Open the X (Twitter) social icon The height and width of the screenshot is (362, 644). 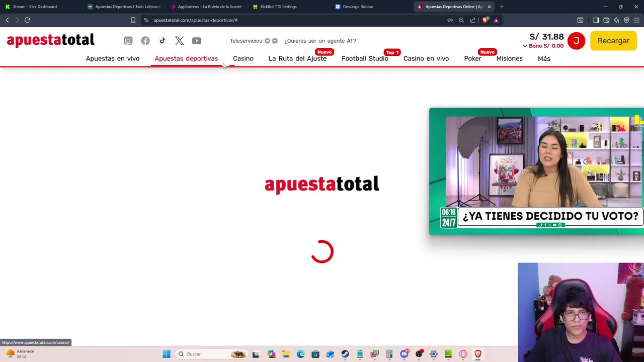[x=180, y=41]
